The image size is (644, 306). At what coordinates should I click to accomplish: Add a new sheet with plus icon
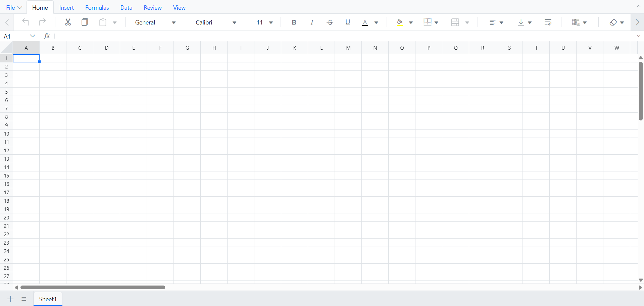(10, 299)
